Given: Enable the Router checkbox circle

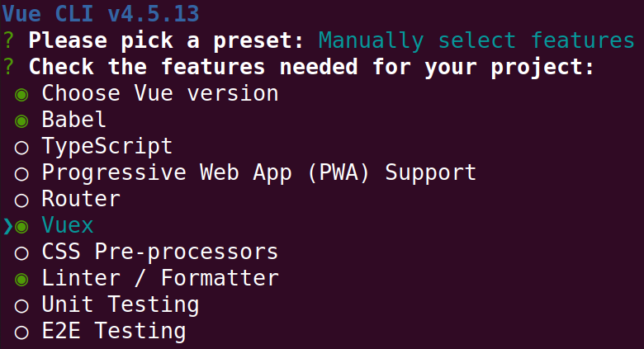Looking at the screenshot, I should [x=21, y=200].
